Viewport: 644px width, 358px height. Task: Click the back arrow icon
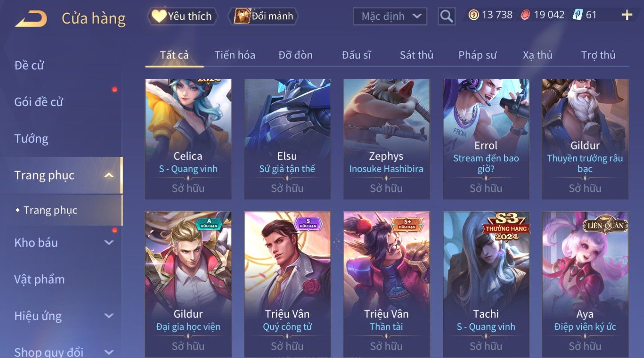pyautogui.click(x=31, y=19)
